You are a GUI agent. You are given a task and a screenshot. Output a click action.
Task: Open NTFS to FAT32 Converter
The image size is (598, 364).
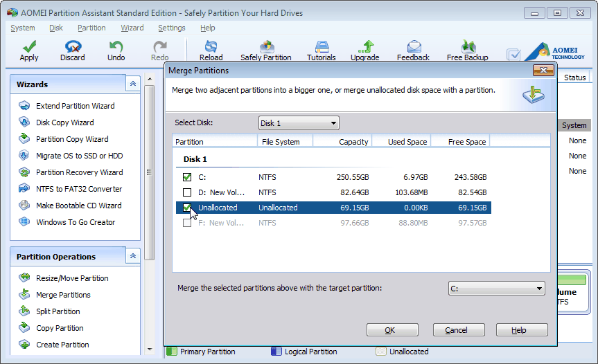[x=79, y=189]
